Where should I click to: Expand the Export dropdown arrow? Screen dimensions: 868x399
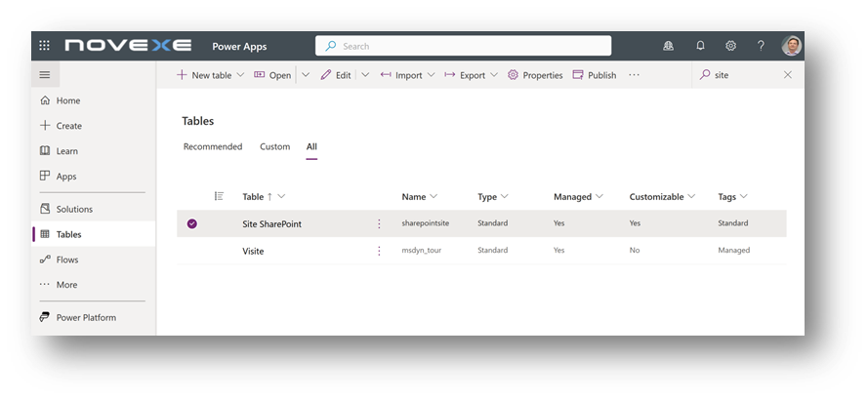tap(493, 75)
